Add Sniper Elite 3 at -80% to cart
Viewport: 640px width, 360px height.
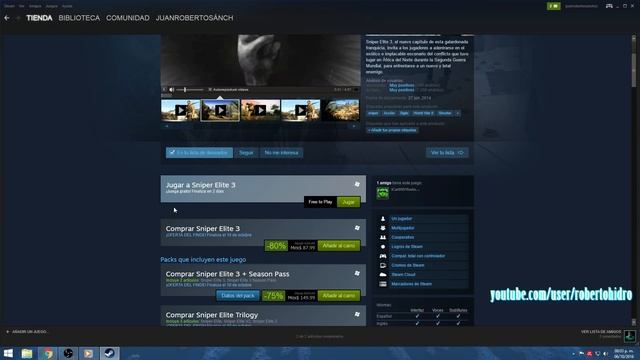tap(339, 246)
